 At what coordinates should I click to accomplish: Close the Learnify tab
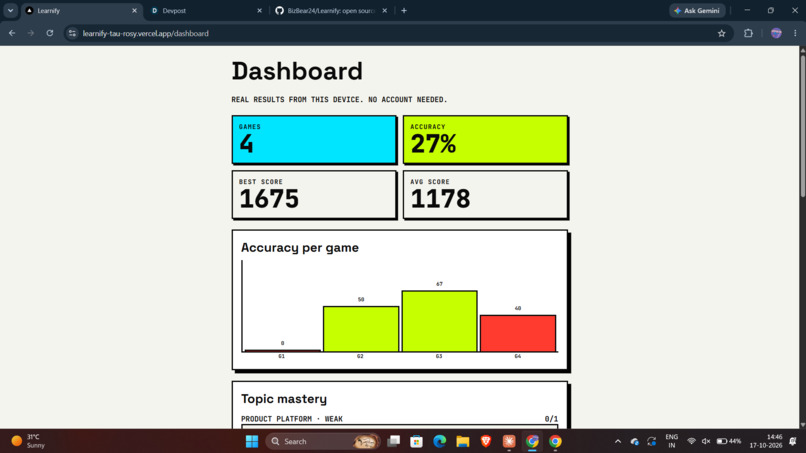coord(135,11)
